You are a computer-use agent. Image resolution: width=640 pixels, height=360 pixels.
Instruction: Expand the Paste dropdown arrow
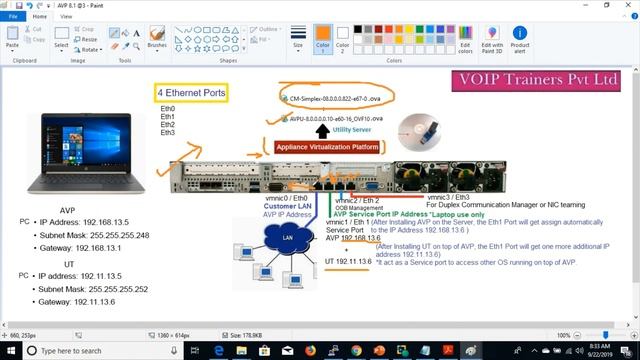[12, 51]
